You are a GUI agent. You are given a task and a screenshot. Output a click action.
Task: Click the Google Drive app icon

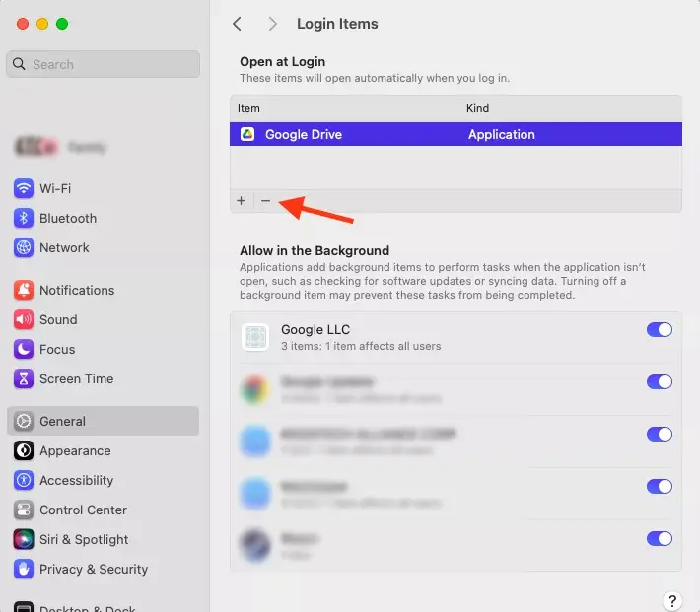(247, 134)
